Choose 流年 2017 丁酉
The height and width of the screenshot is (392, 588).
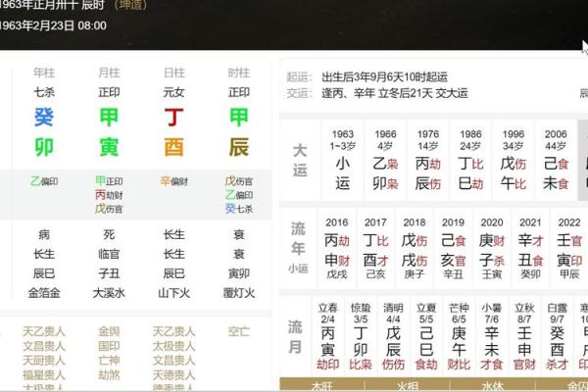tap(375, 248)
